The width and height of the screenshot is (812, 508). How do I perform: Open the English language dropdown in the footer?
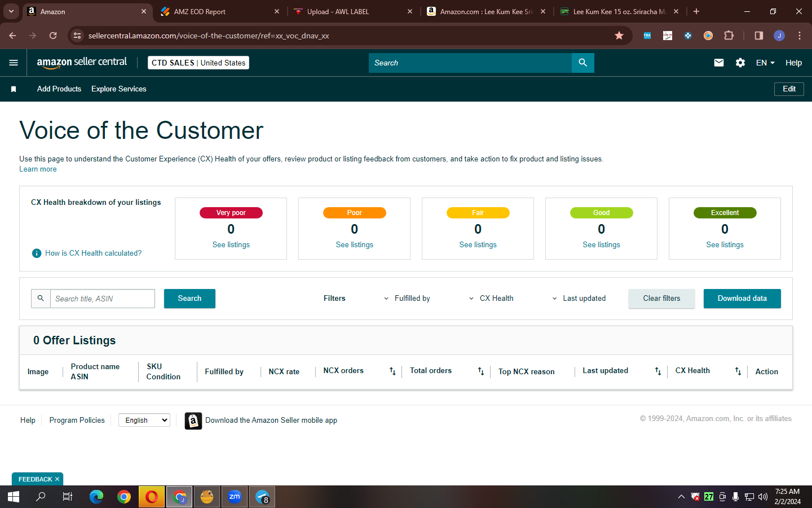144,420
